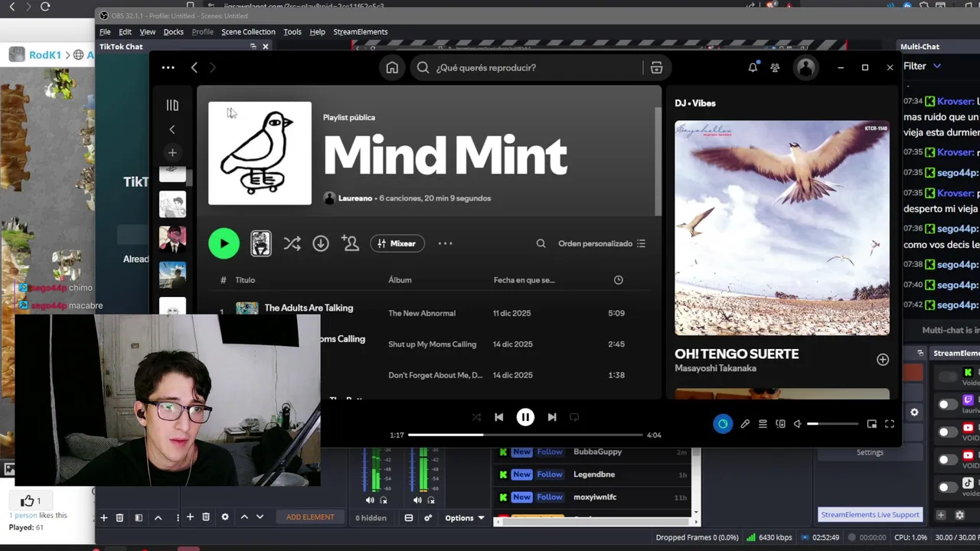Open OBS Scene Collection menu
The image size is (980, 551).
248,32
